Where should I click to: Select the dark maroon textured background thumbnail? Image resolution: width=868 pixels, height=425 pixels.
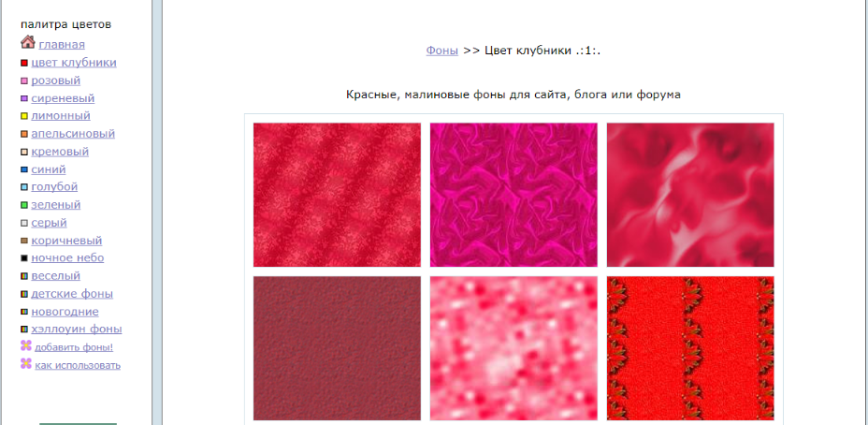337,348
